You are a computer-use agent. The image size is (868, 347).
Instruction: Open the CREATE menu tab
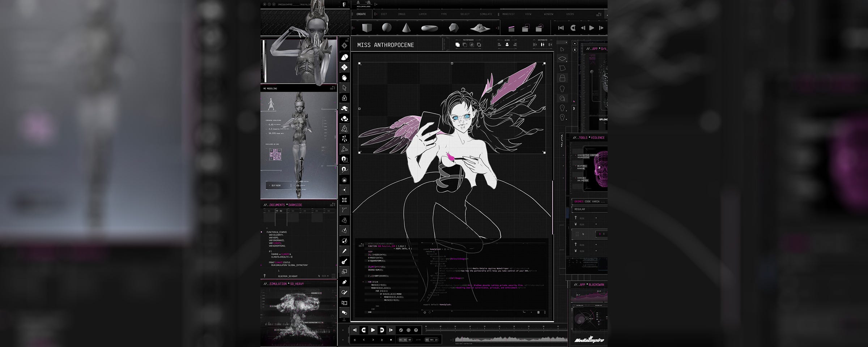pos(361,14)
